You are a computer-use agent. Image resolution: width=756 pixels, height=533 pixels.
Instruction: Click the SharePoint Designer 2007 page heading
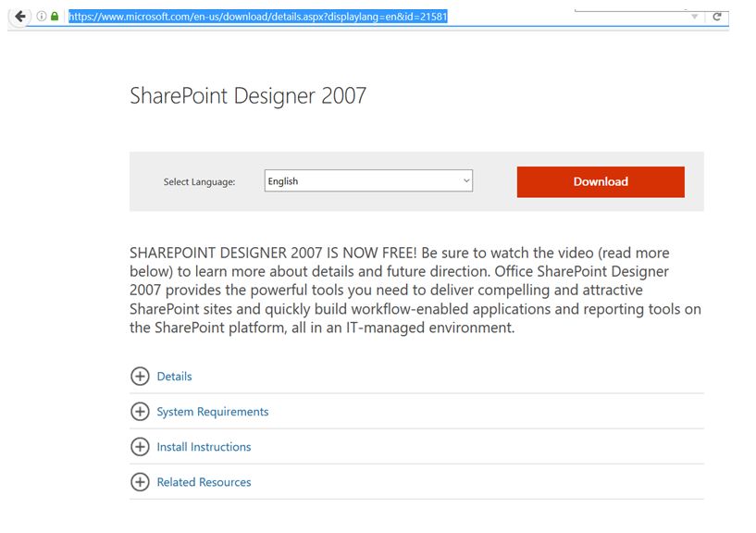point(248,95)
